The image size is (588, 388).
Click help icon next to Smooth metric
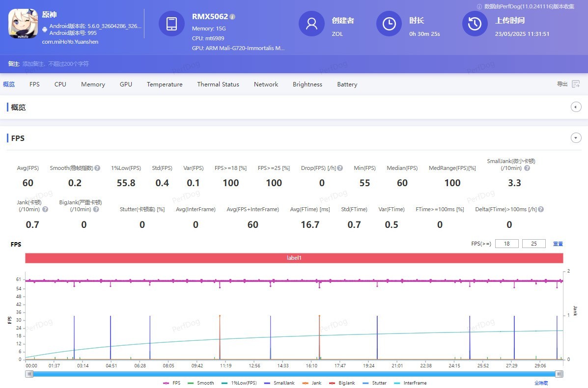coord(97,168)
